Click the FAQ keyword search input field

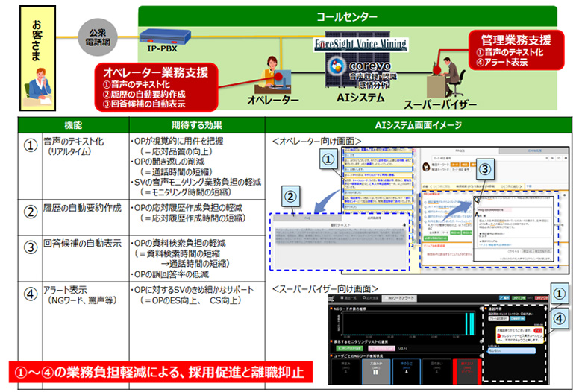(x=489, y=158)
